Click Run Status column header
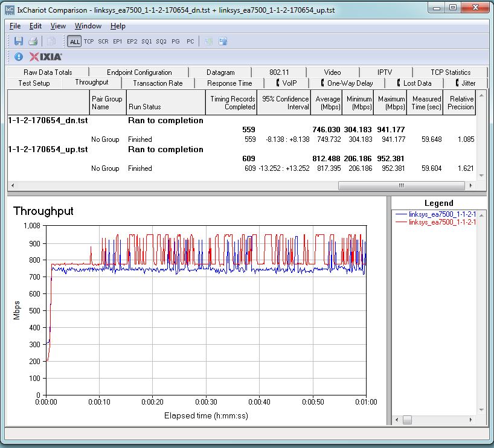Screen dimensions: 494x448 [x=165, y=103]
